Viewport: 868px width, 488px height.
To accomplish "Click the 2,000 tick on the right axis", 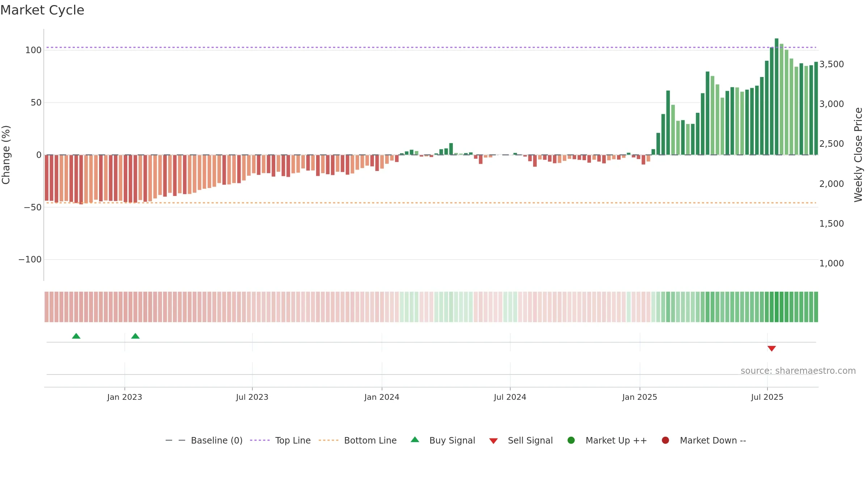I will coord(831,184).
